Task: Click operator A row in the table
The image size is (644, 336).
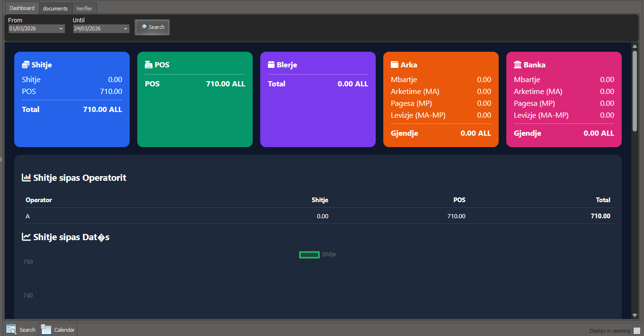Action: tap(317, 216)
